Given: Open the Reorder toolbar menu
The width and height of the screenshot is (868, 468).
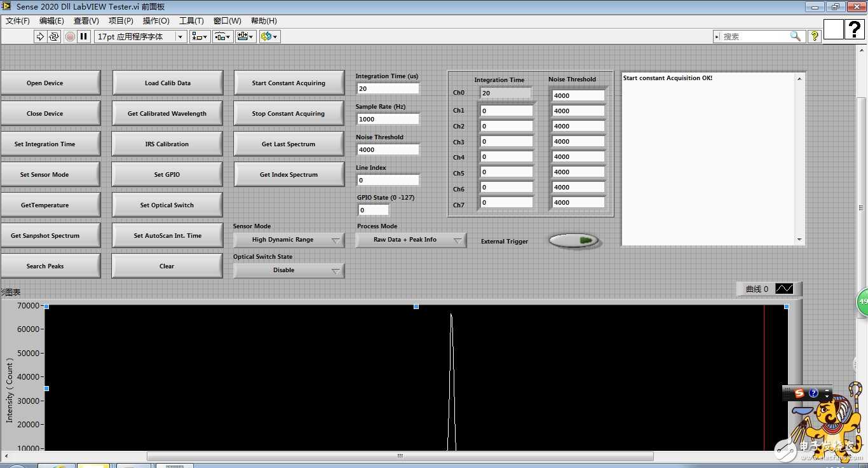Looking at the screenshot, I should (269, 37).
